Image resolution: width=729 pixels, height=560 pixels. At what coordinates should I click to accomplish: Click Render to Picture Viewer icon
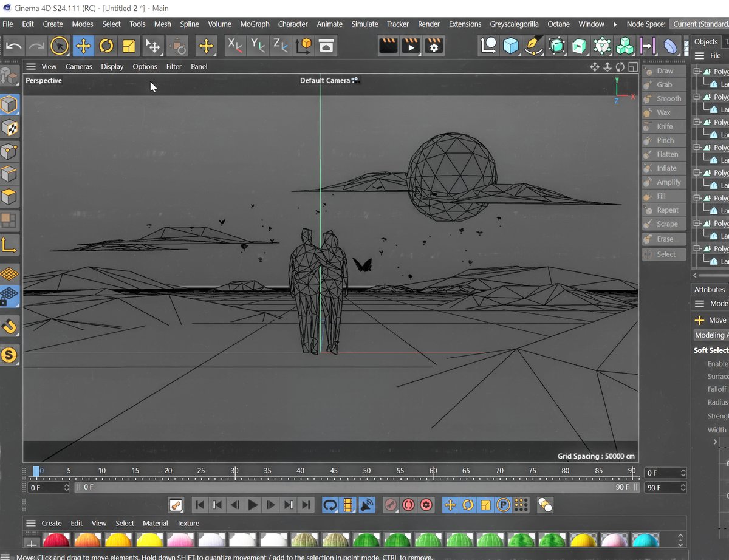click(411, 46)
